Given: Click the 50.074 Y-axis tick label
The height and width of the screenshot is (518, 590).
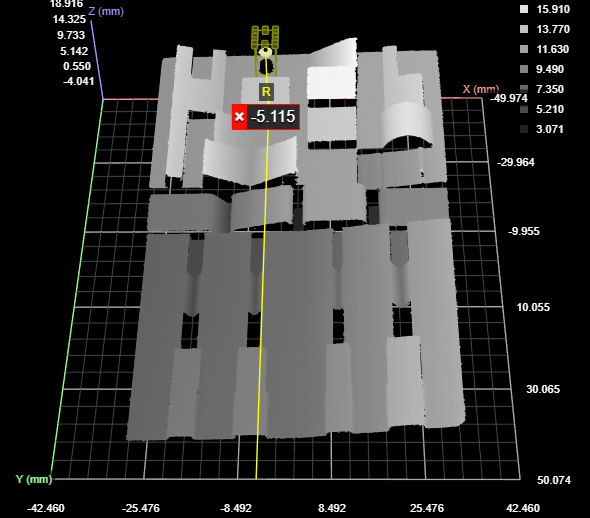Looking at the screenshot, I should (554, 480).
